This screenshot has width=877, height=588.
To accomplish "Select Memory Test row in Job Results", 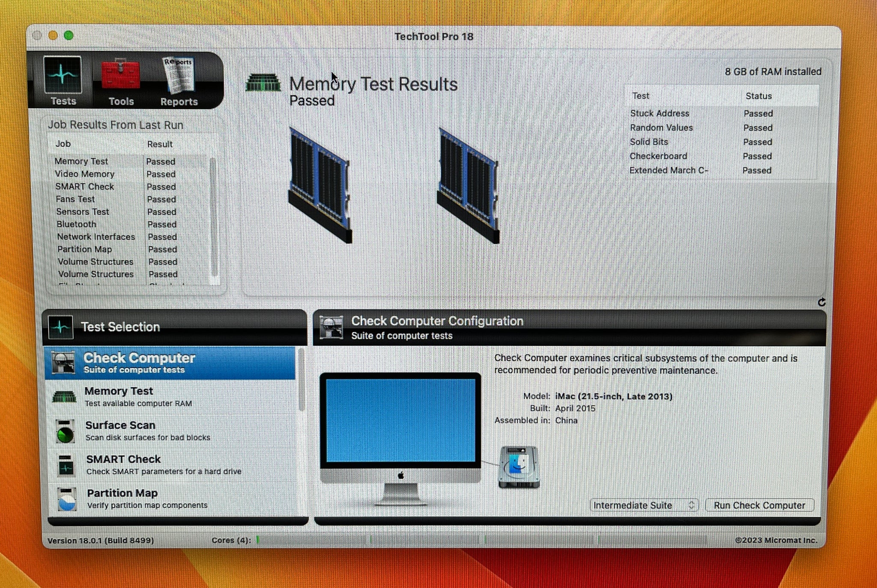I will pyautogui.click(x=128, y=161).
